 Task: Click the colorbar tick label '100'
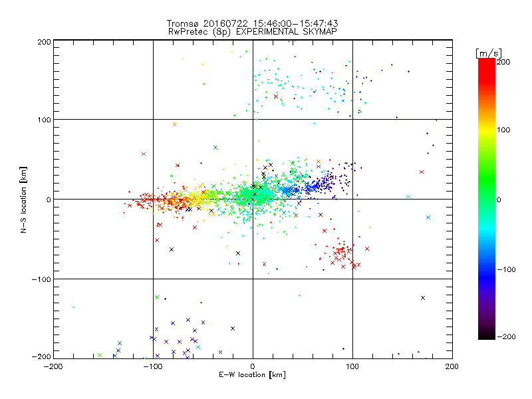pyautogui.click(x=503, y=130)
